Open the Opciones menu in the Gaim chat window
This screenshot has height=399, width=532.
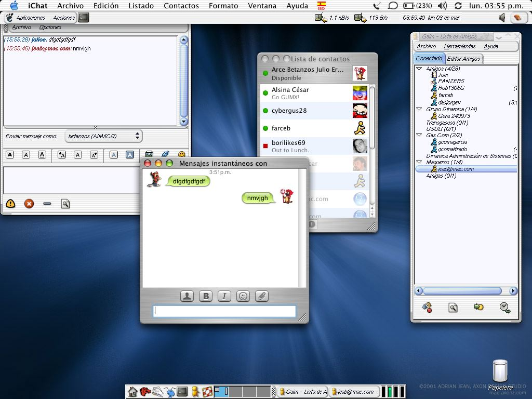click(50, 27)
